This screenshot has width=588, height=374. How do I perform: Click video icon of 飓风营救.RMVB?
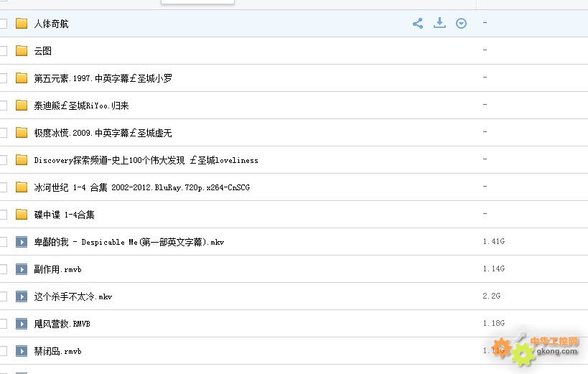(22, 324)
